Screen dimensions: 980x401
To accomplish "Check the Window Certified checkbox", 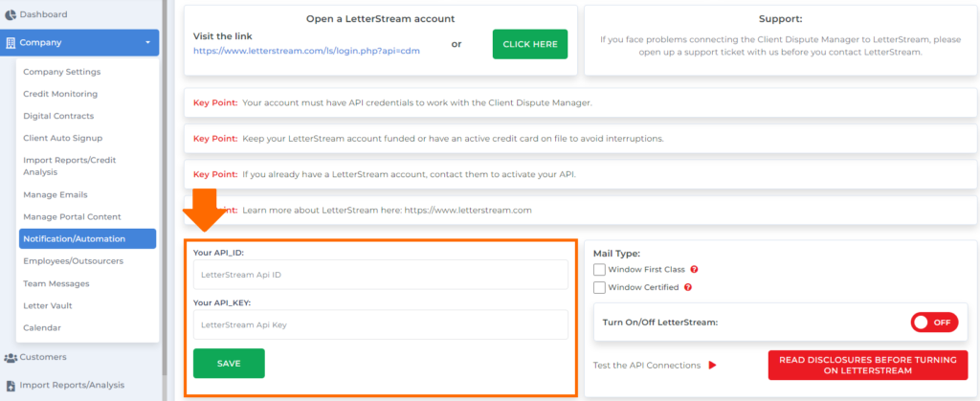I will tap(599, 287).
